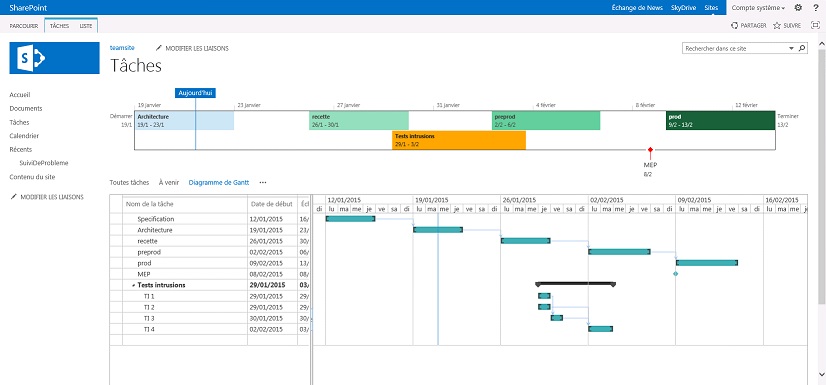Open the Compte système account menu
The image size is (826, 385).
pos(759,8)
